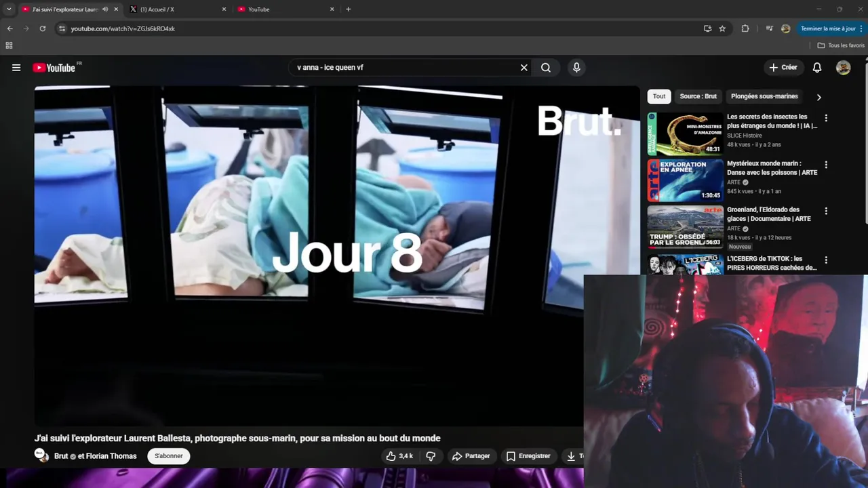The height and width of the screenshot is (488, 868).
Task: Click the install or cast icon in the address bar
Action: tap(707, 28)
